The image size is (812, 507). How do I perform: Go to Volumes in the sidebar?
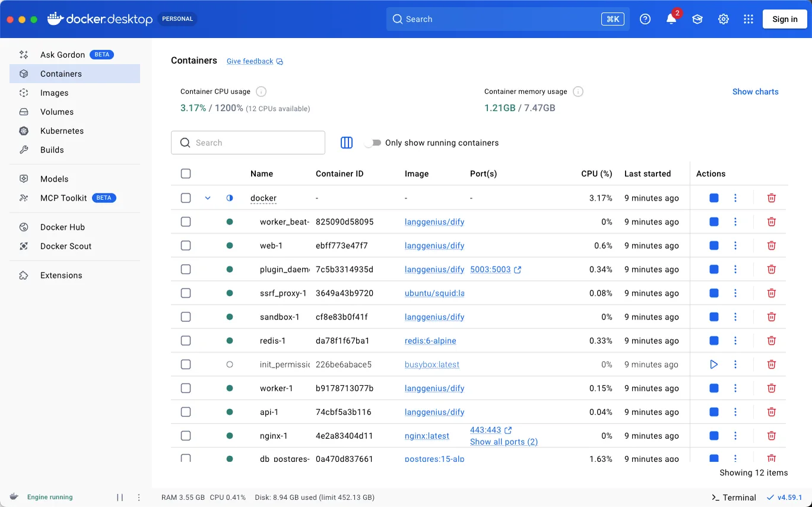(x=75, y=112)
